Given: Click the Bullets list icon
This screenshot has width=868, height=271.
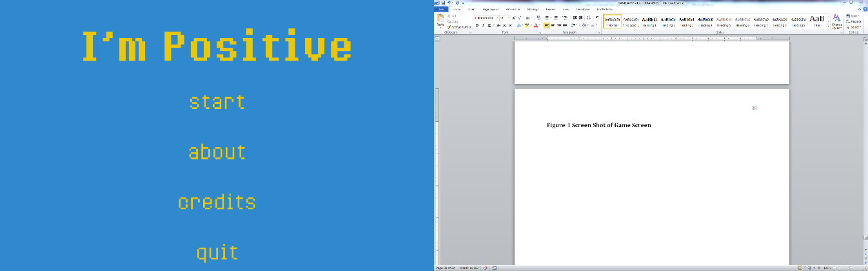Looking at the screenshot, I should point(547,18).
